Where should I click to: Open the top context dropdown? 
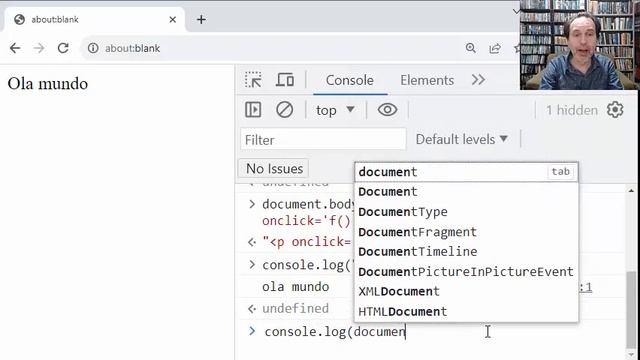pos(335,110)
